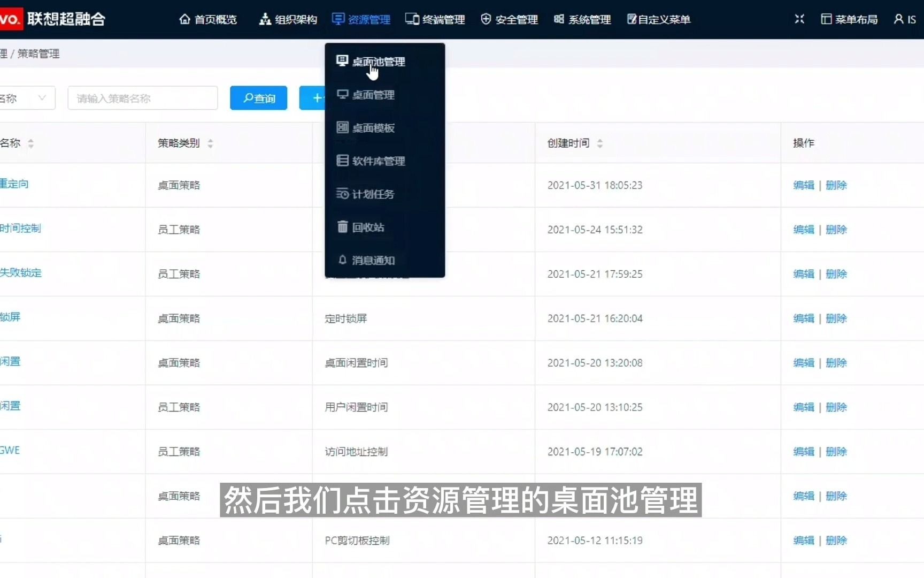Screen dimensions: 924x578
Task: Open 安全管理 top navigation item
Action: coord(510,20)
